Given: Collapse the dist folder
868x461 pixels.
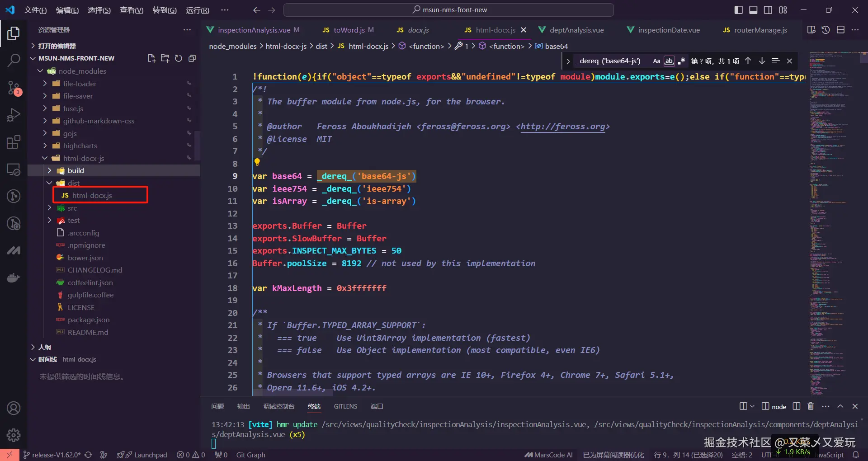Looking at the screenshot, I should click(49, 183).
